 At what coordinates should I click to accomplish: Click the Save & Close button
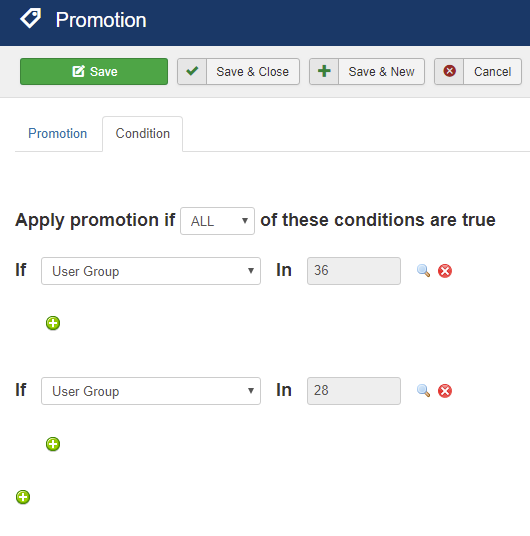(238, 71)
